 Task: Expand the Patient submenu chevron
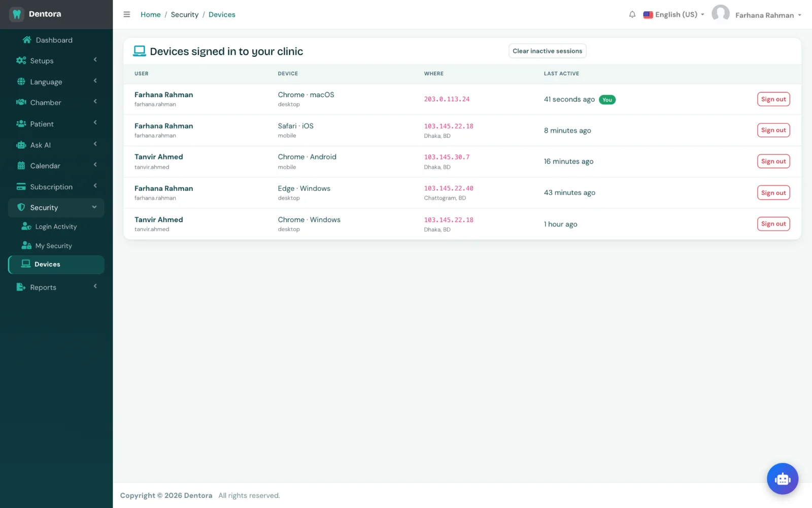[95, 123]
